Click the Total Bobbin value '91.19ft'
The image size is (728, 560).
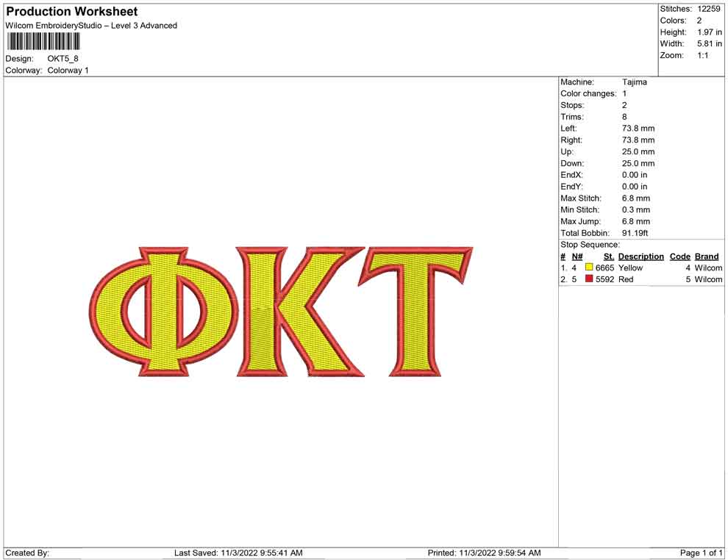[635, 232]
